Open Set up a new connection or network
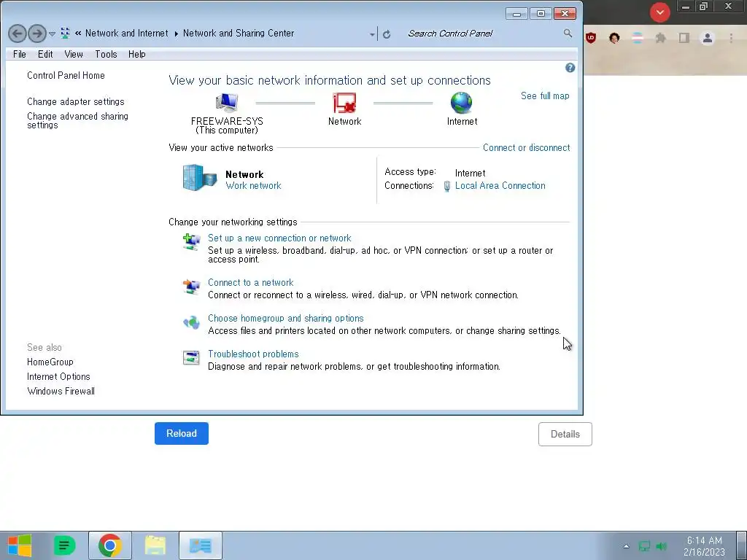Screen dimensions: 747x560 279,238
